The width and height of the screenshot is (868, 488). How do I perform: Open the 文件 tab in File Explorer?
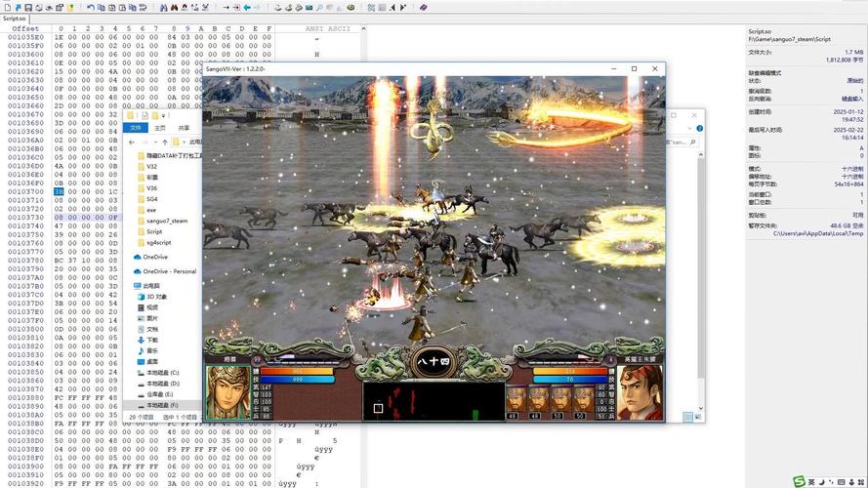coord(136,128)
